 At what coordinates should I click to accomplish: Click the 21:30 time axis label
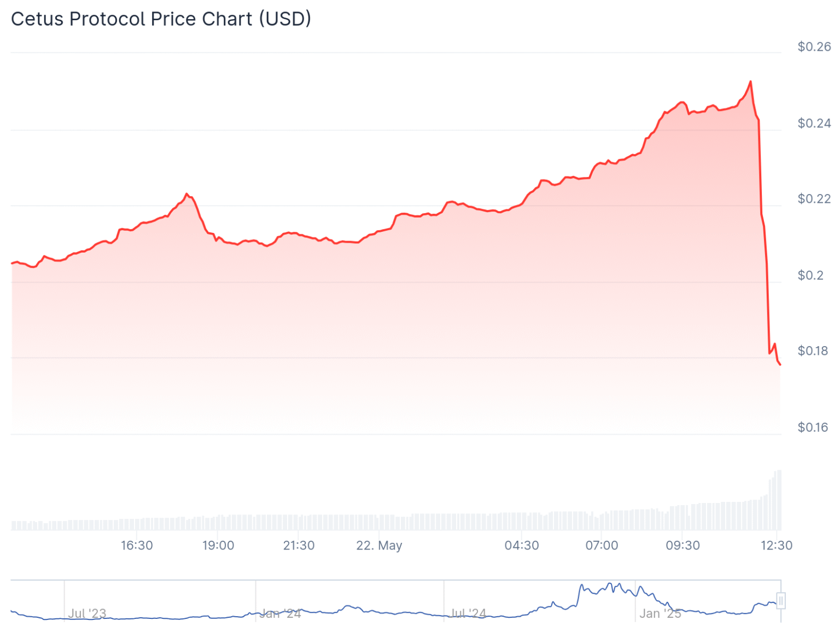(x=299, y=546)
